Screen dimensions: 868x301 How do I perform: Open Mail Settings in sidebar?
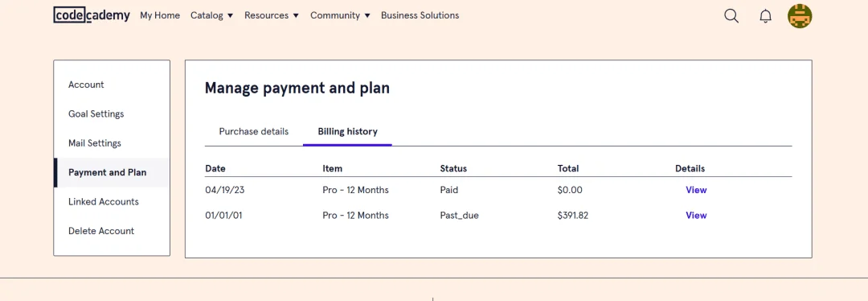95,143
